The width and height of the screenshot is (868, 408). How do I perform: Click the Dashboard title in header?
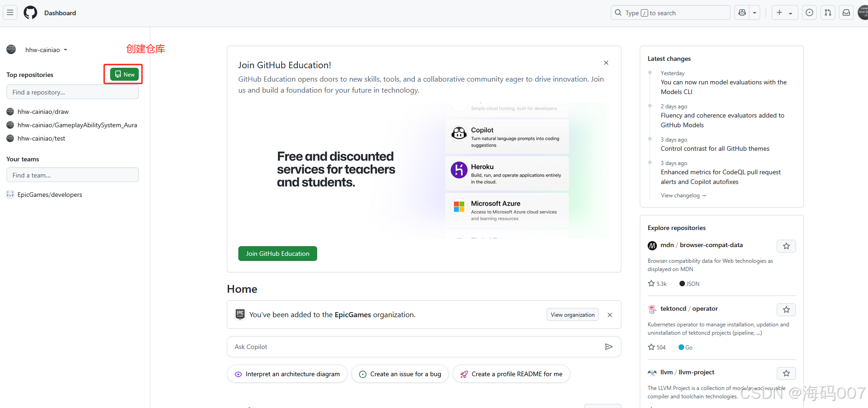tap(60, 13)
